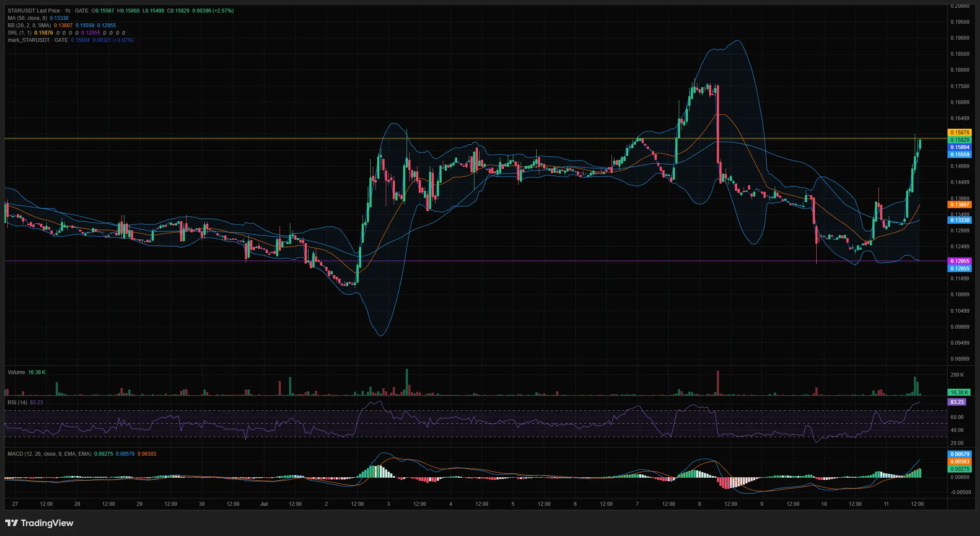Click the purple 0.12055 support price tag
980x536 pixels.
(x=959, y=261)
